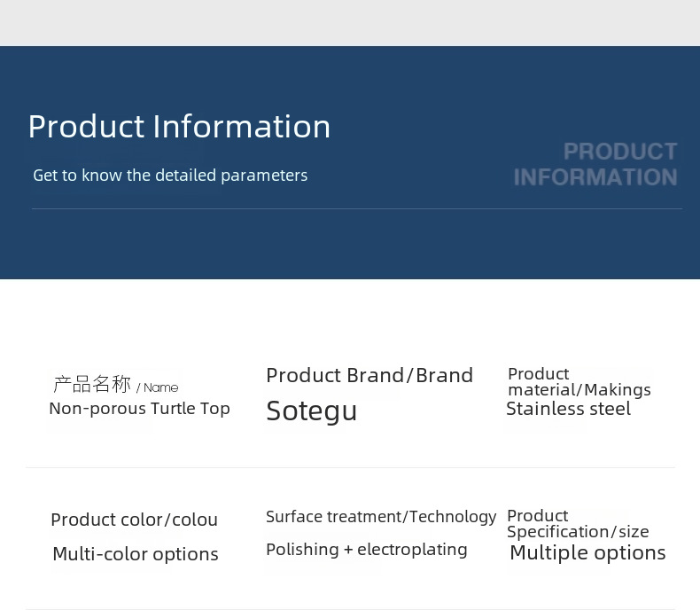The image size is (700, 610).
Task: Click the 'Product material/Makings' label
Action: pos(579,382)
